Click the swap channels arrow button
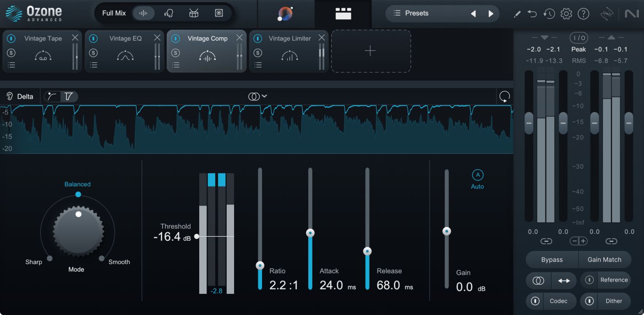Viewport: 644px width, 315px height. click(564, 281)
